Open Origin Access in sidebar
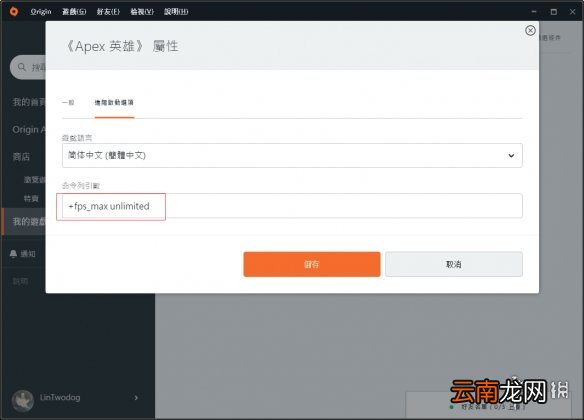Viewport: 584px width, 420px height. [x=29, y=130]
